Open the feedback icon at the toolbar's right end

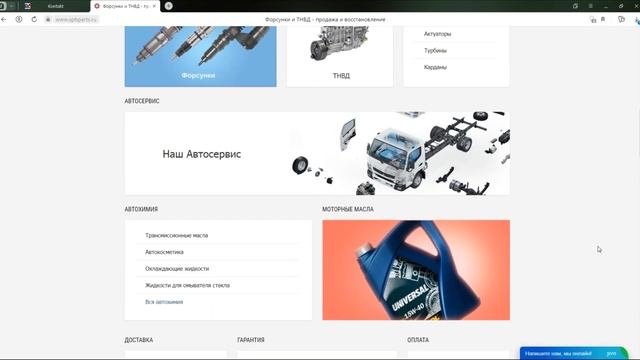click(621, 19)
